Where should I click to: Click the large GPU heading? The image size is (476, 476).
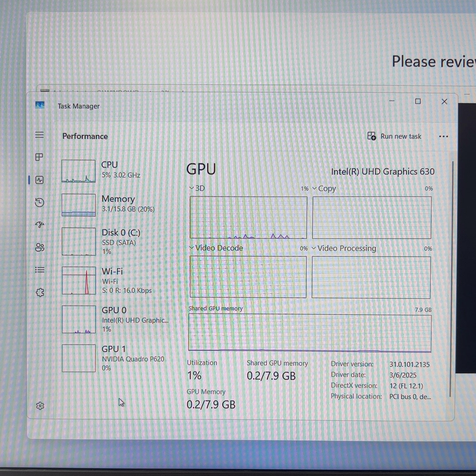point(201,169)
